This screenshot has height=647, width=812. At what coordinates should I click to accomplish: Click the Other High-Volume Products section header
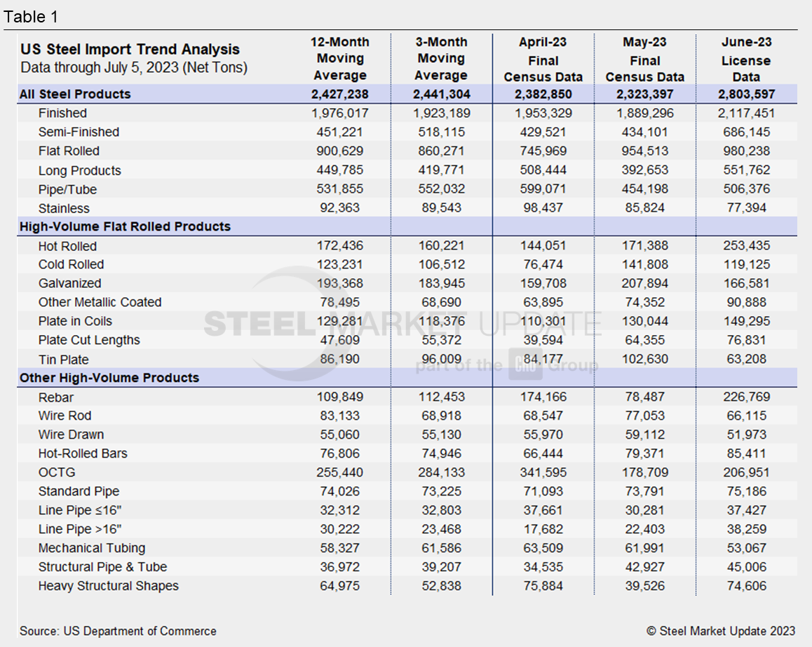tap(109, 378)
